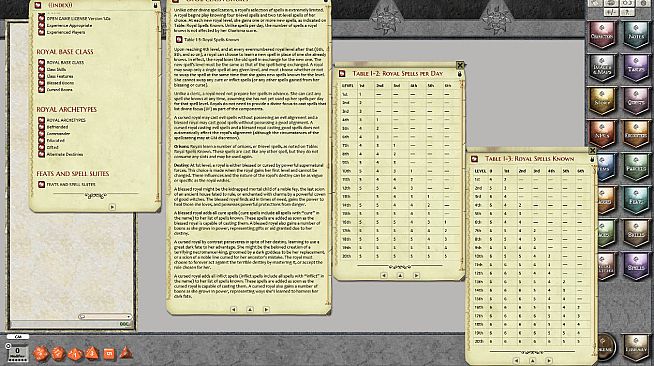Open 'Befriended' archetype entry
The image size is (654, 366).
(x=57, y=127)
